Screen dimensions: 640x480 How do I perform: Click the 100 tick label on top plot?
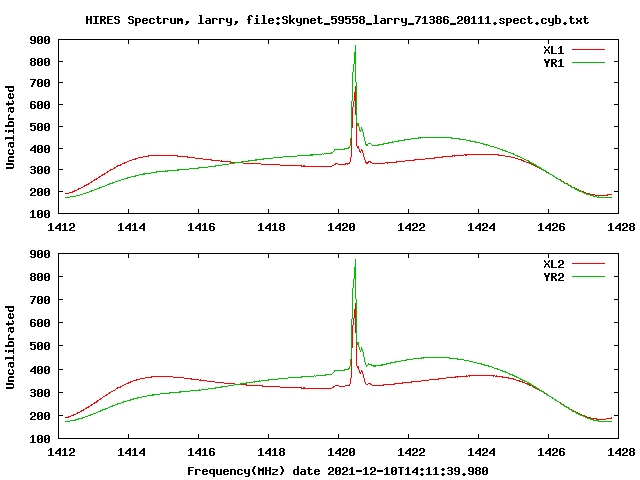[x=40, y=213]
